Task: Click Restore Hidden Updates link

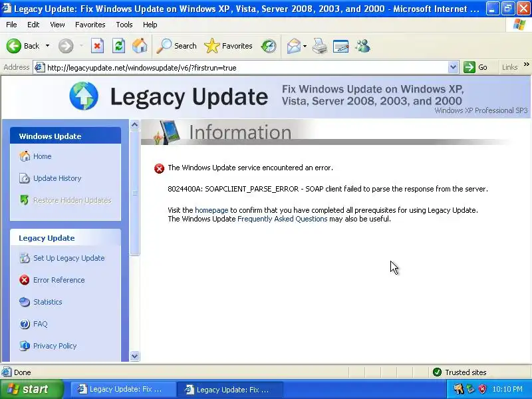Action: click(x=72, y=201)
